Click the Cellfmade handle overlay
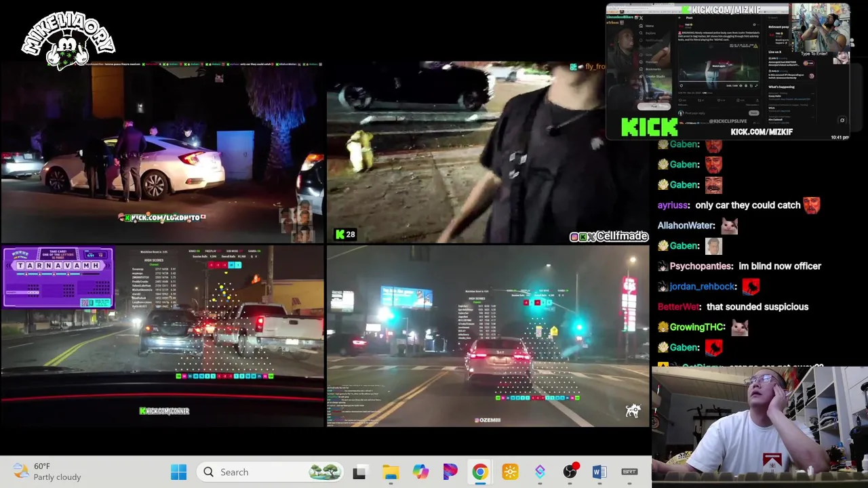 tap(609, 236)
